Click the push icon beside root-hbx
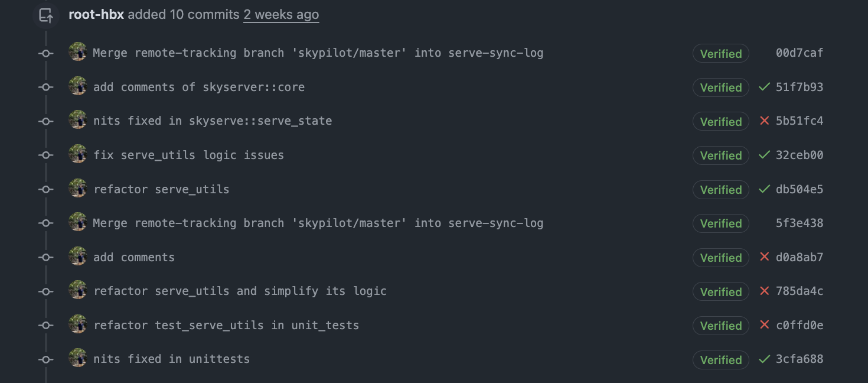This screenshot has width=868, height=383. (46, 15)
